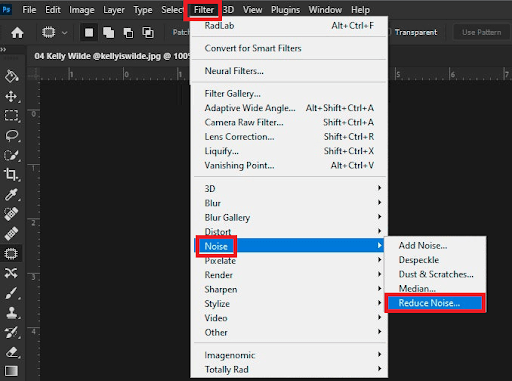Screen dimensions: 512x381
Task: Click the Photoshop Ps logo icon
Action: point(6,9)
